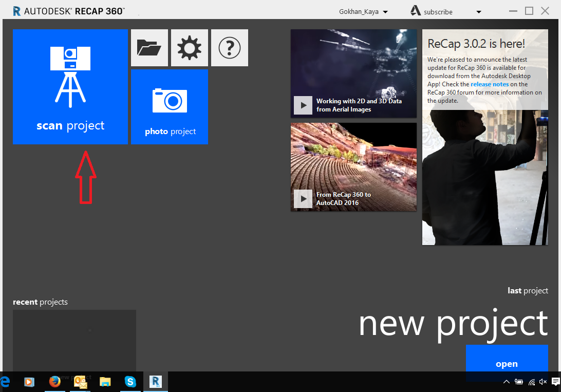Click the Autodesk subscribe logo
The image size is (561, 392).
tap(416, 11)
